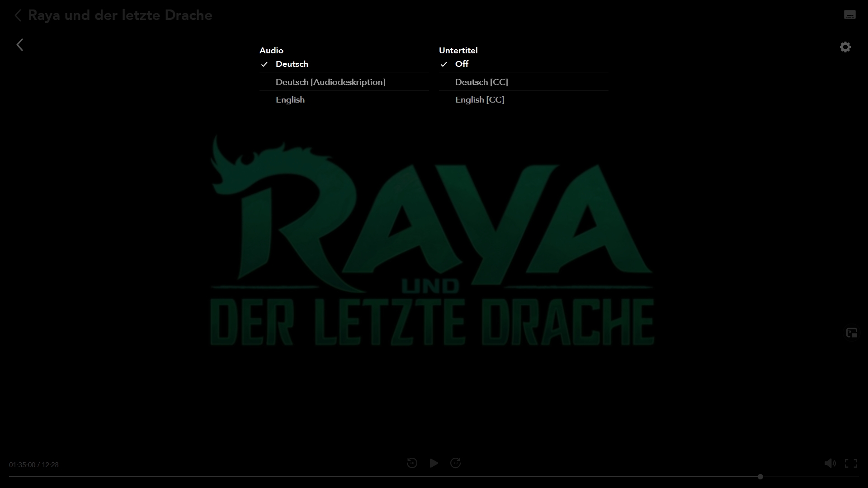Select Deutsch [Audiodeskription] audio option
The image size is (868, 488).
[330, 82]
